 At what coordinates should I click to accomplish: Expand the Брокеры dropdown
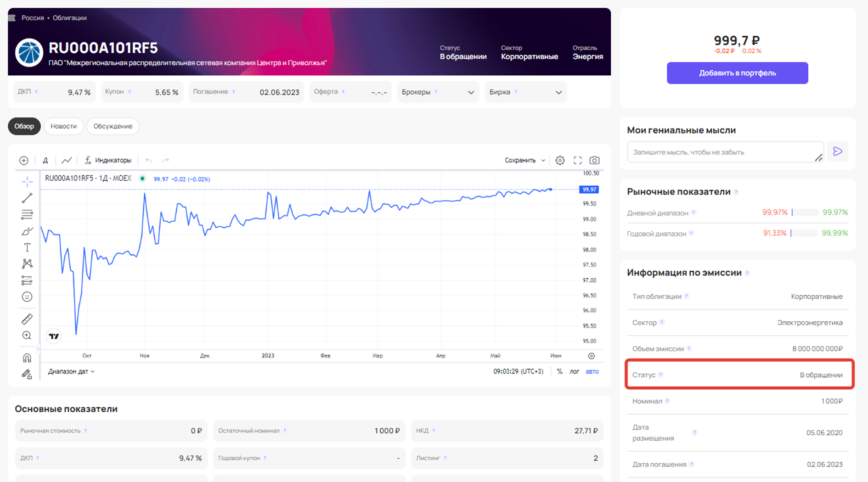438,92
